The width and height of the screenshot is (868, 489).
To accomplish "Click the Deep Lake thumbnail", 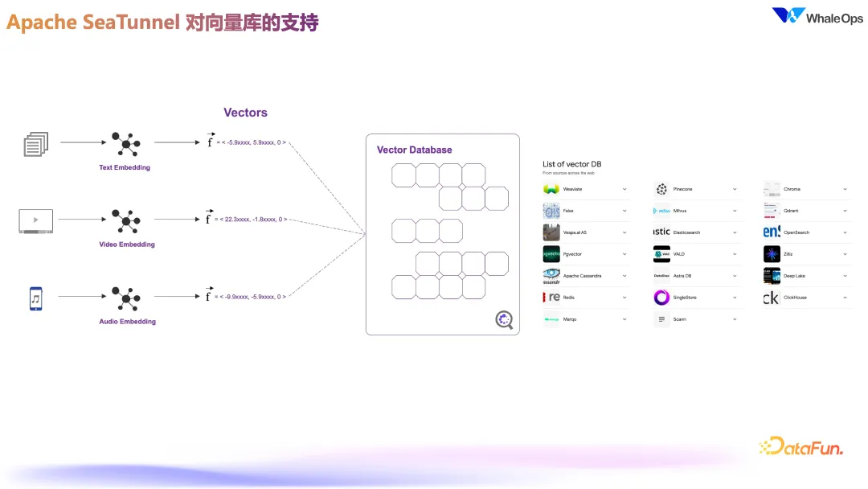I will coord(772,276).
